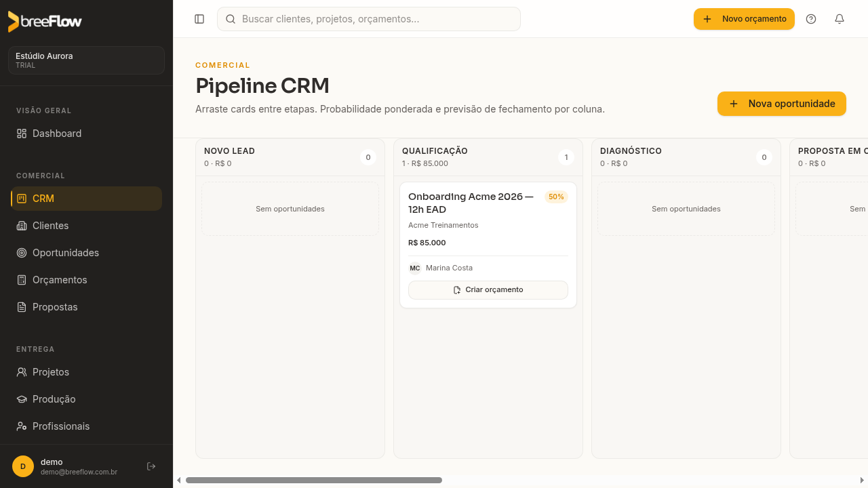Click R$ 85.000 value on card

tap(427, 243)
